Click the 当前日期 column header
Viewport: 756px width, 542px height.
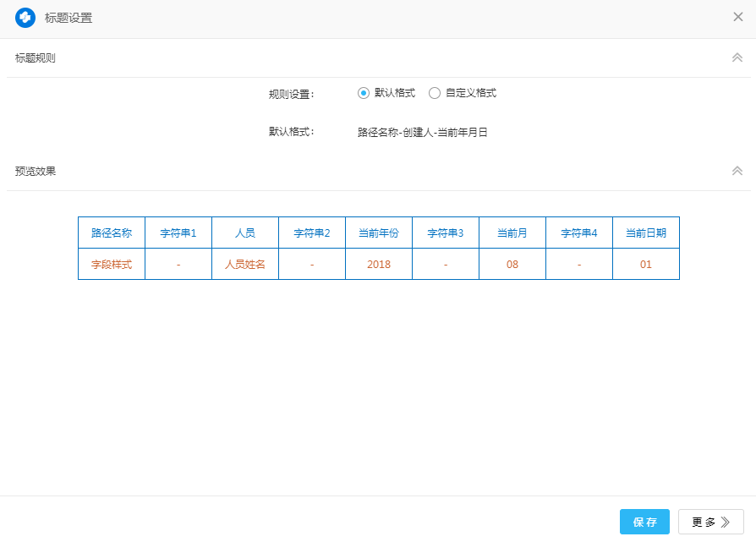pos(646,233)
